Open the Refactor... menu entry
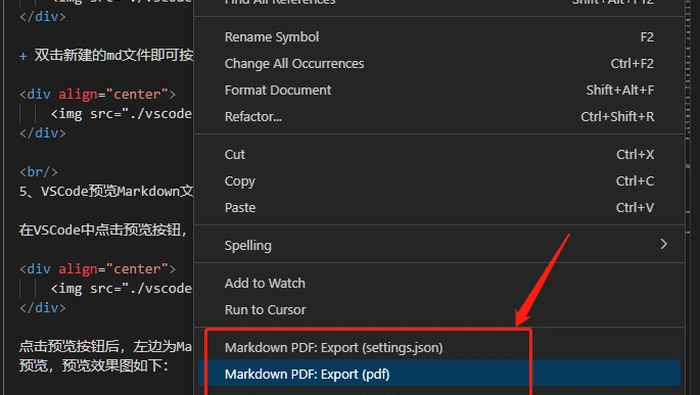 [x=439, y=116]
